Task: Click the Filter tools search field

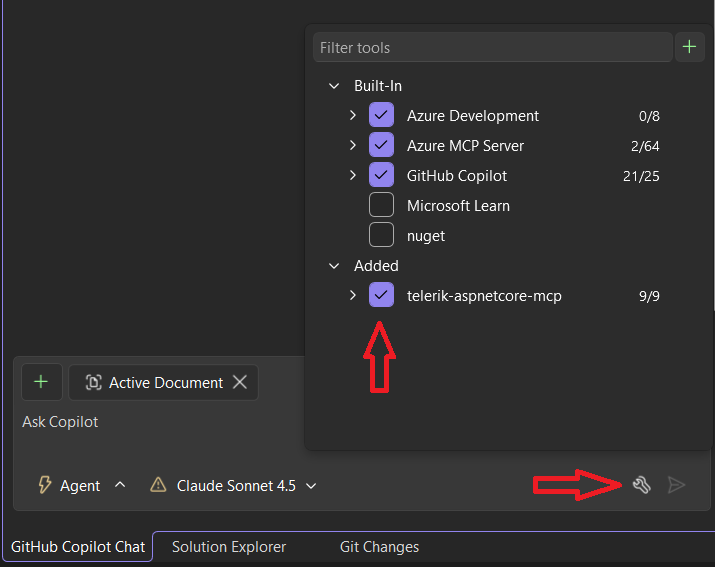Action: pyautogui.click(x=492, y=47)
